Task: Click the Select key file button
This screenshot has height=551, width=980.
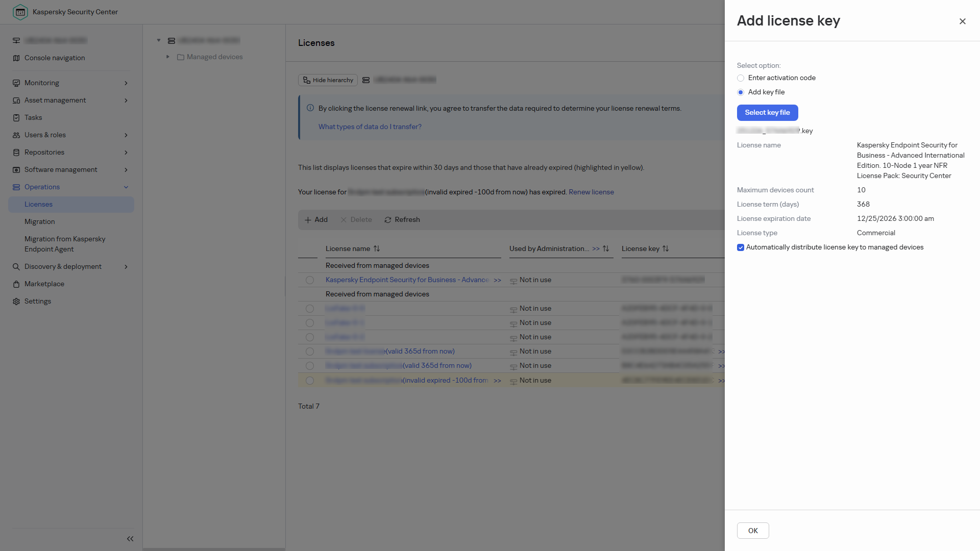Action: point(767,113)
